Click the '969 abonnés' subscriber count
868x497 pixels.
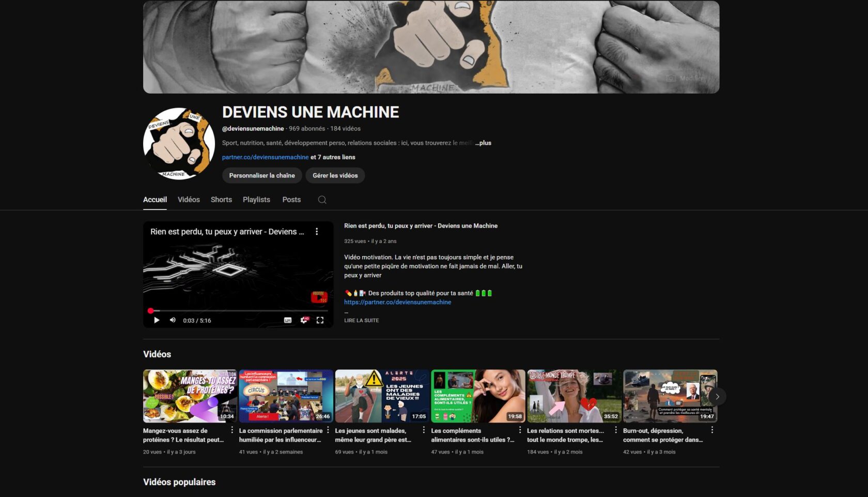tap(307, 129)
